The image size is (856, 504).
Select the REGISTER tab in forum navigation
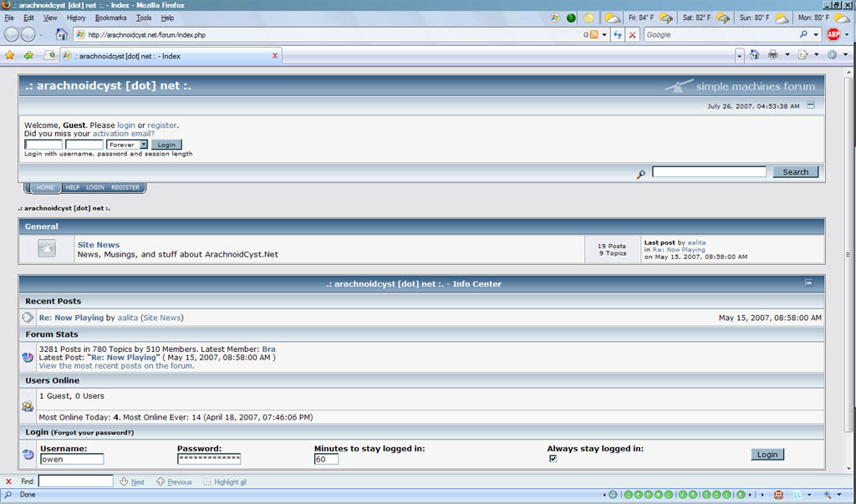coord(125,187)
